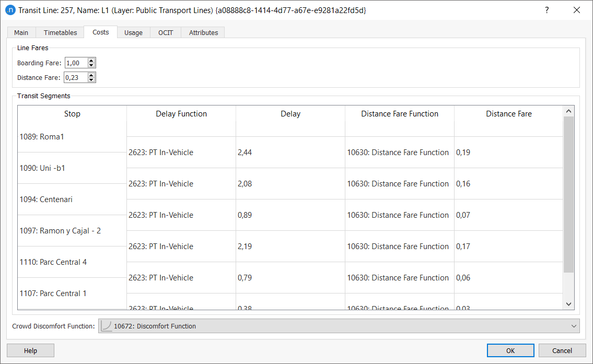Open the Crowd Discomfort Function dropdown
593x364 pixels.
574,325
